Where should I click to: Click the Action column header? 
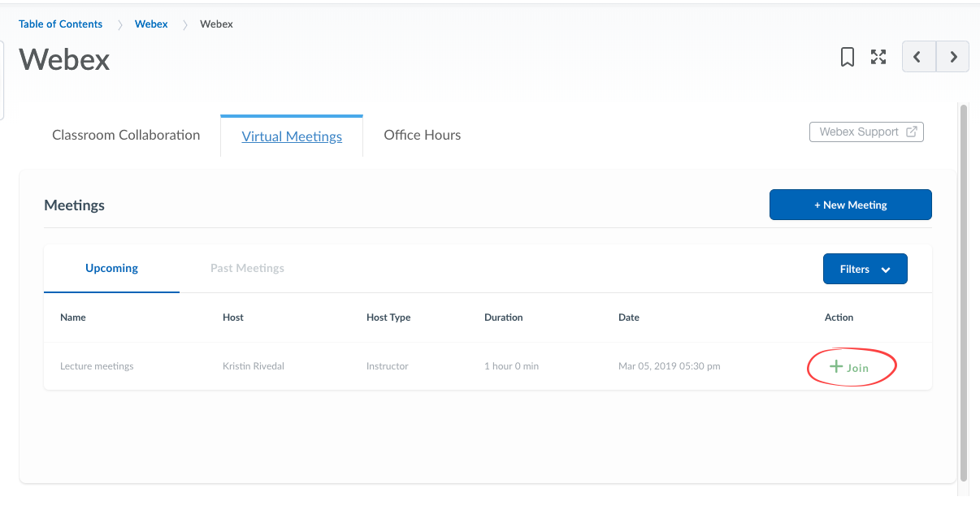click(839, 317)
